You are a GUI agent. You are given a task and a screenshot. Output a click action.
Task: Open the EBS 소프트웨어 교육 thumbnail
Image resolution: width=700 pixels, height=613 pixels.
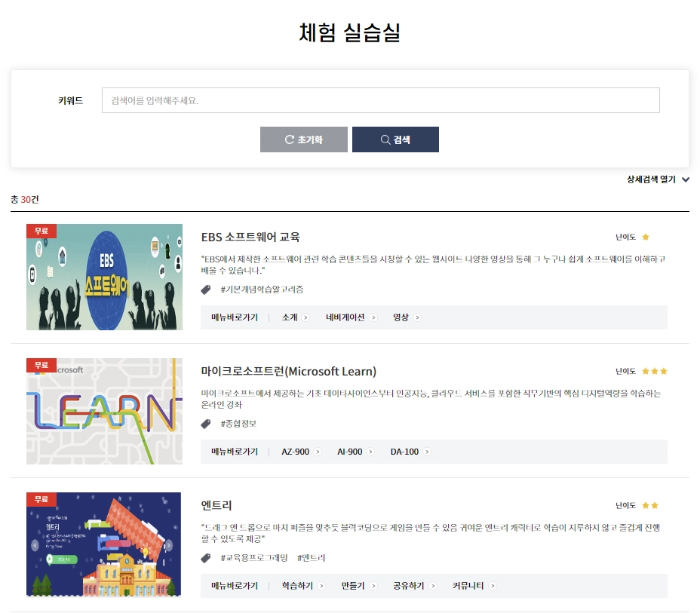click(104, 277)
